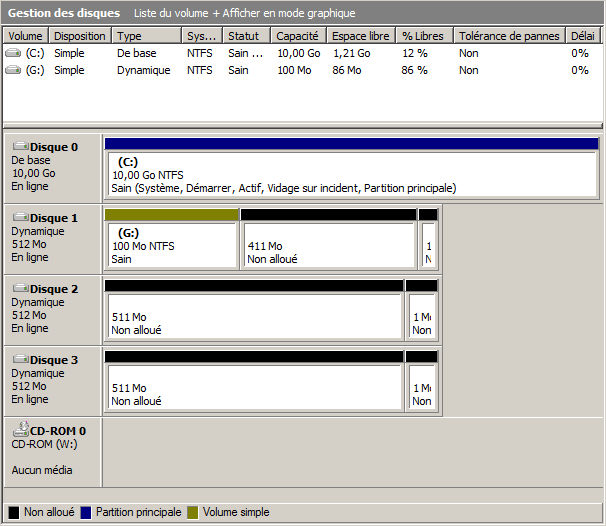Click the black Non alloué legend swatch
606x526 pixels.
coord(14,512)
